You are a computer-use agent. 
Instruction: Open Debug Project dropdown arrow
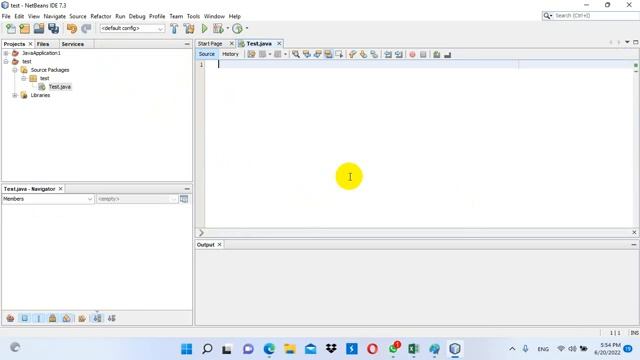[x=227, y=29]
